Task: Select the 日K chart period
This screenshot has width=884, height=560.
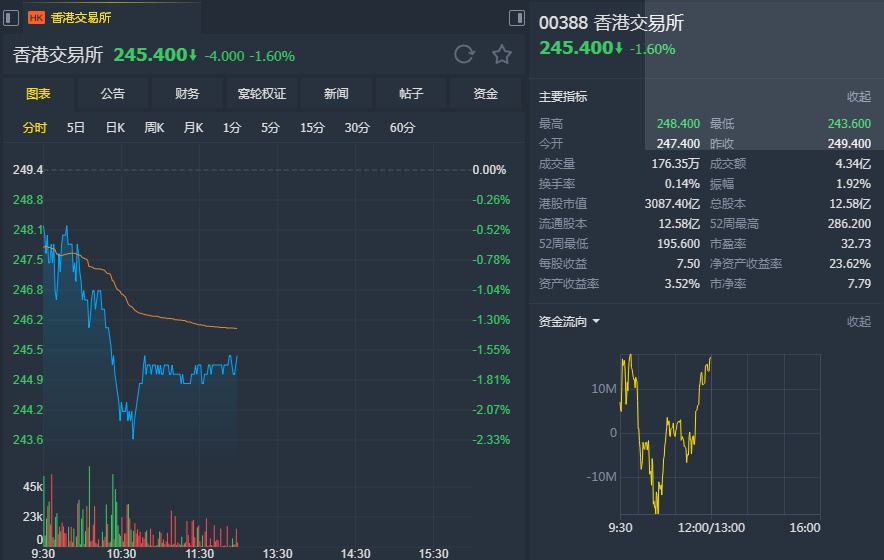Action: pyautogui.click(x=115, y=128)
